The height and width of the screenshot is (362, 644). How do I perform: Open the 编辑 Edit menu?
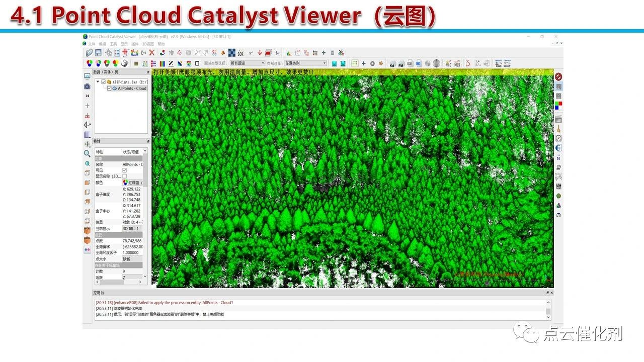(x=103, y=44)
